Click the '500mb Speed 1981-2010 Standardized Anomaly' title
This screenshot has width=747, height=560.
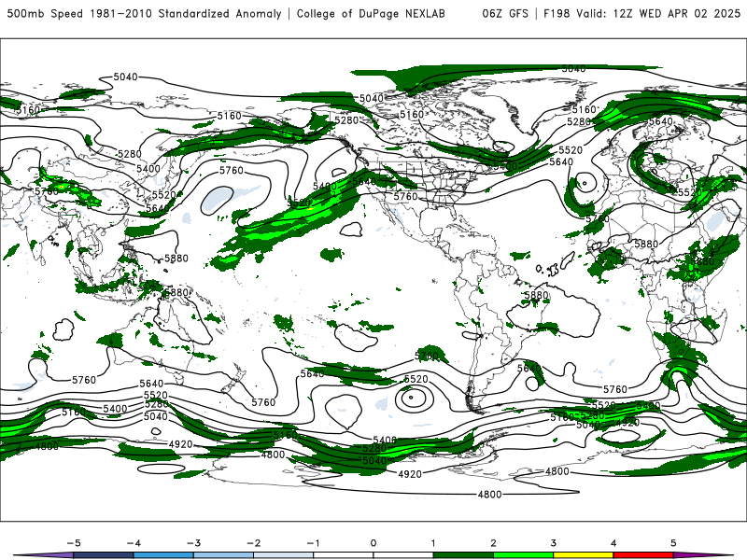click(x=144, y=14)
